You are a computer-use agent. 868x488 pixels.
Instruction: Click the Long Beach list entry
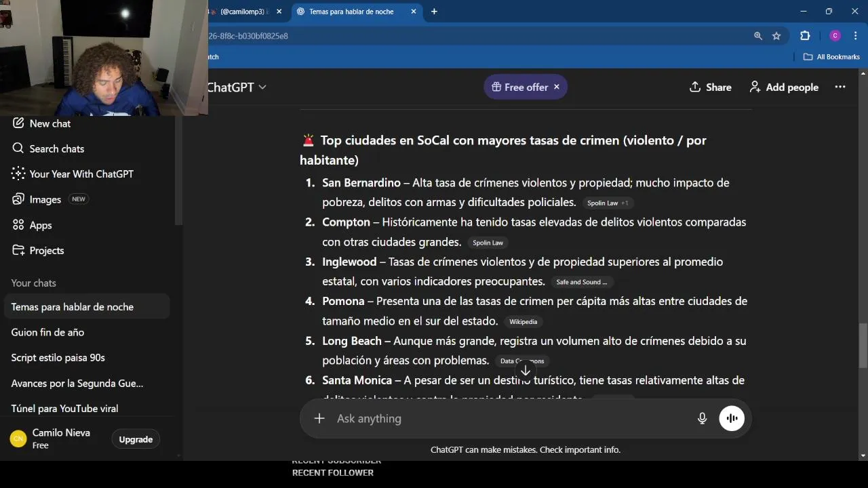coord(528,350)
